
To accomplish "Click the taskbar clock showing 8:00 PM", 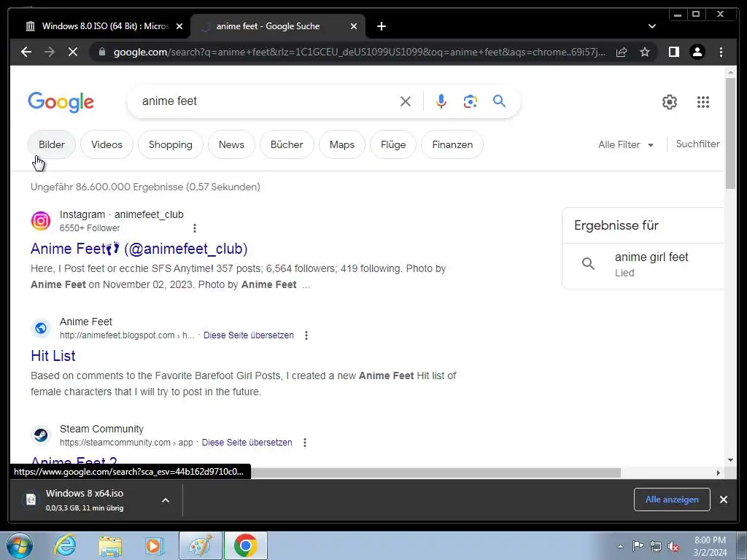I will (x=710, y=546).
